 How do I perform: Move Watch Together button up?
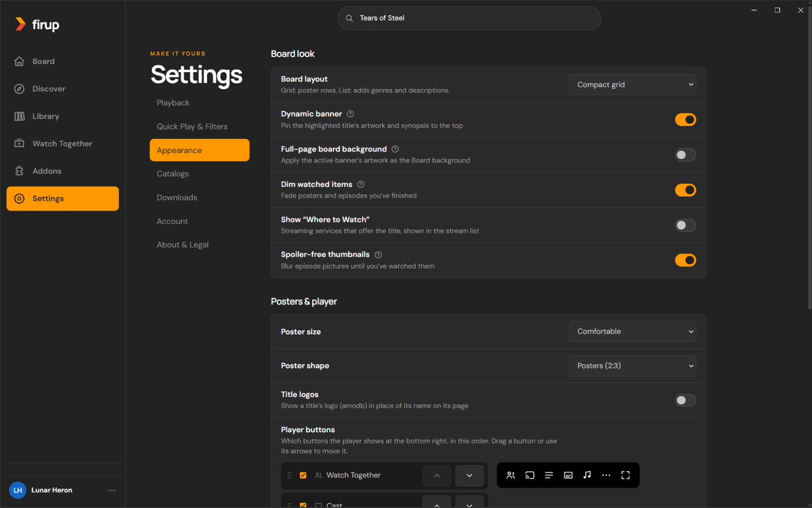click(x=437, y=476)
